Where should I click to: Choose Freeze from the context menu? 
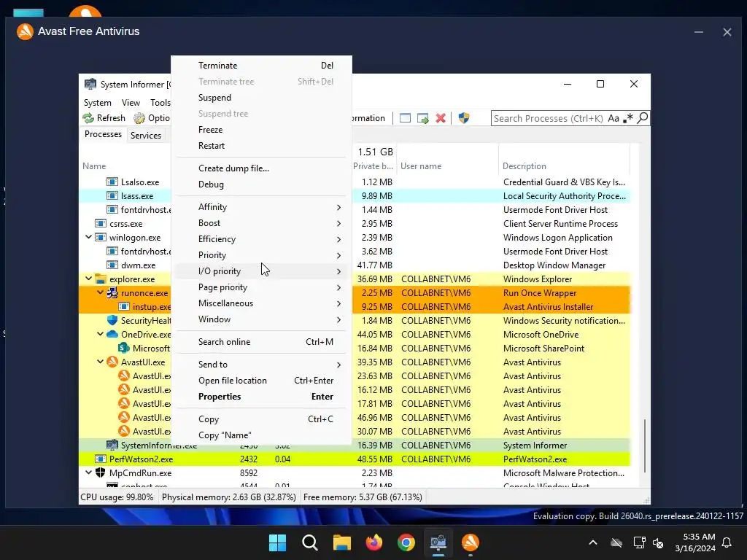click(262, 130)
